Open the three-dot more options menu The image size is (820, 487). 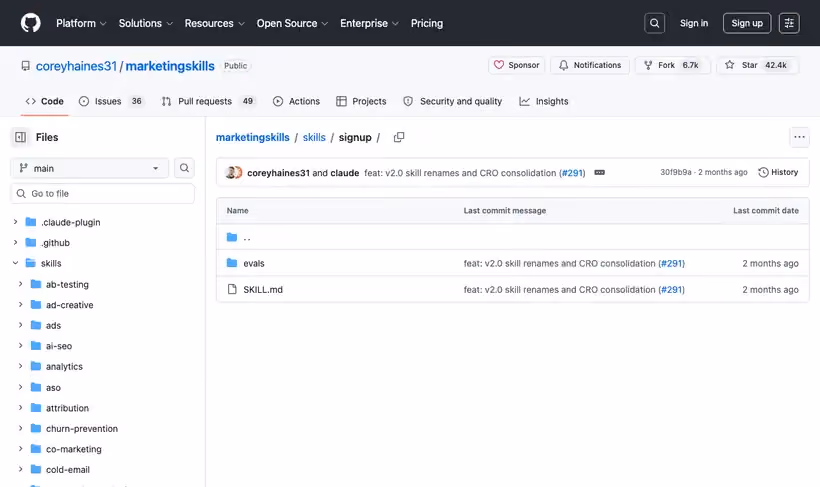[799, 137]
